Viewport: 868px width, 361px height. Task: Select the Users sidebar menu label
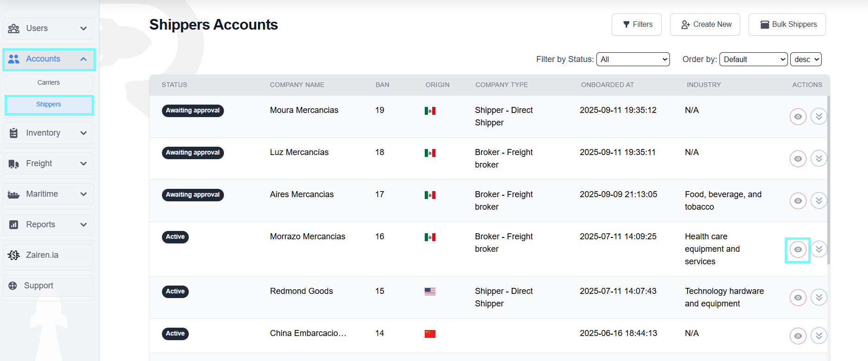(x=37, y=29)
